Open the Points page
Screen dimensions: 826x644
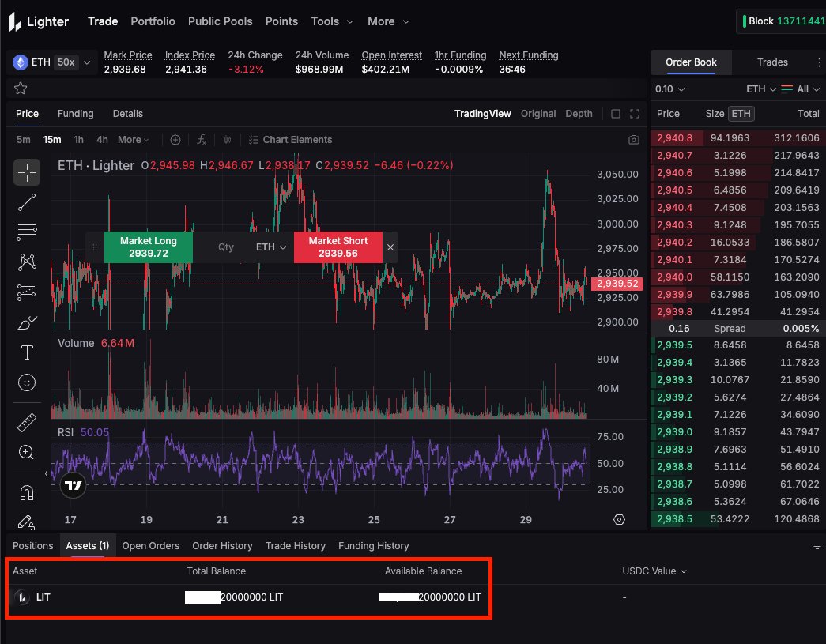tap(281, 21)
